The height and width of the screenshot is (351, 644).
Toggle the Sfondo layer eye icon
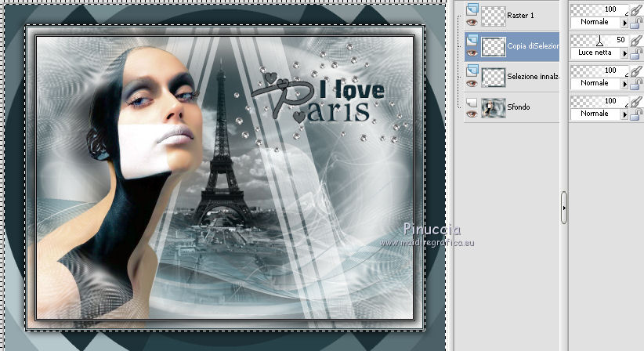click(472, 114)
